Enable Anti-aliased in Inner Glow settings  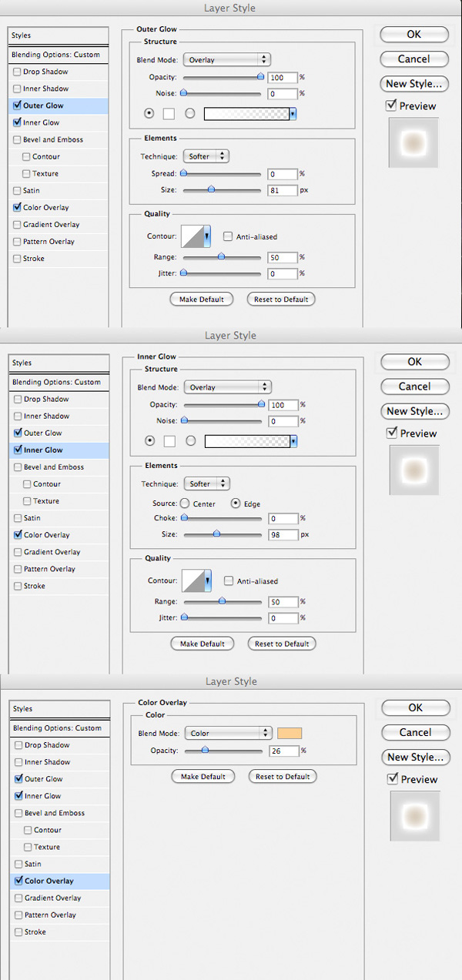pyautogui.click(x=229, y=580)
